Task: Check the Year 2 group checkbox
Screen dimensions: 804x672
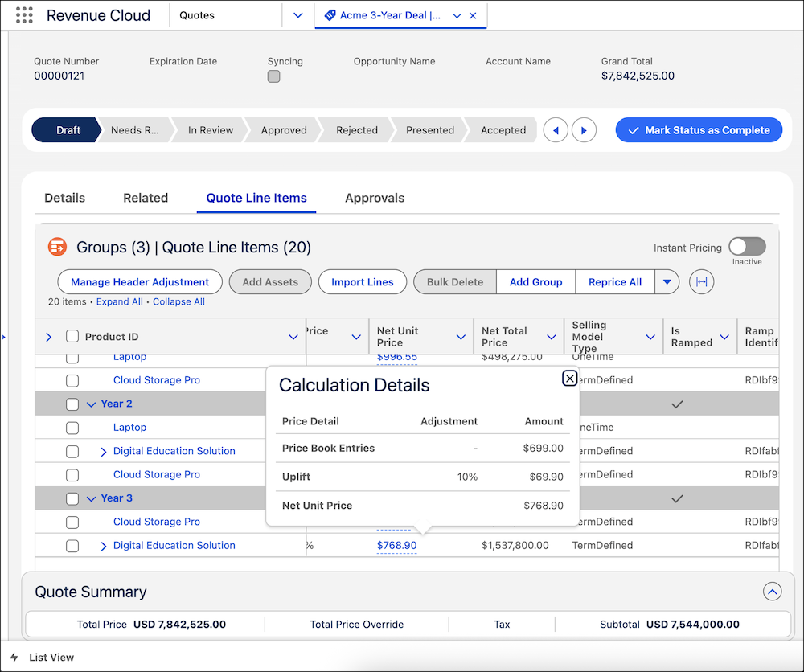Action: [72, 404]
